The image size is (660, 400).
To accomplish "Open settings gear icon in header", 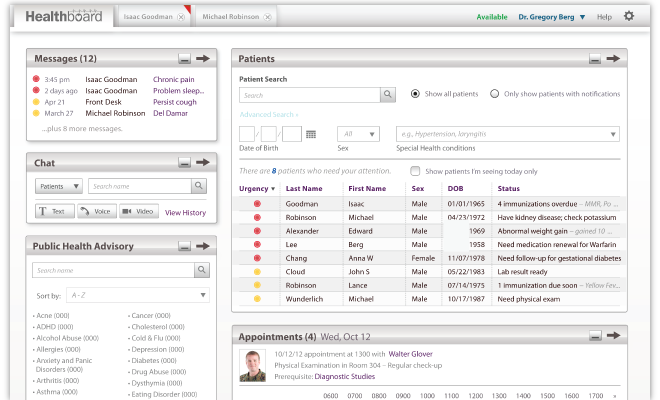I will pyautogui.click(x=629, y=16).
